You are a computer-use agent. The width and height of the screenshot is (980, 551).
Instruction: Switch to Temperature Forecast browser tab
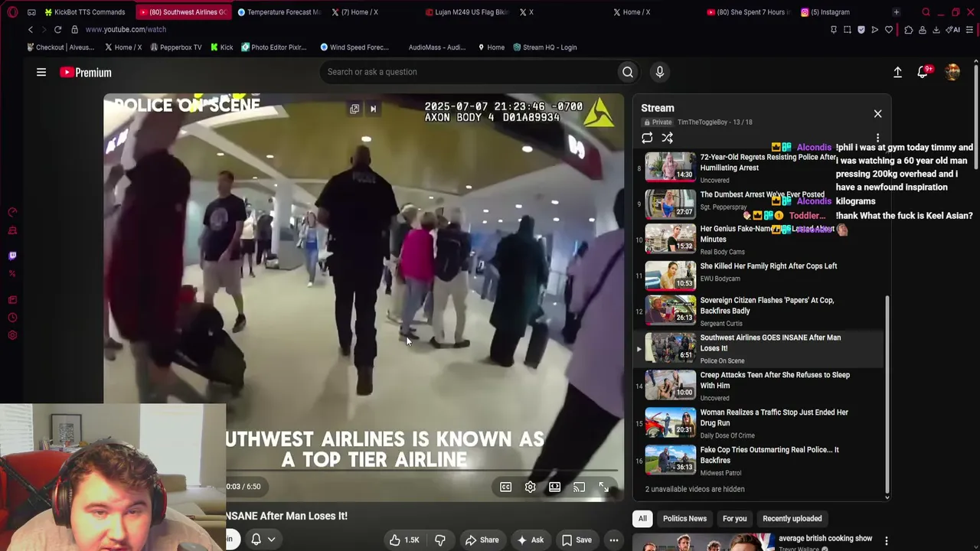click(278, 12)
